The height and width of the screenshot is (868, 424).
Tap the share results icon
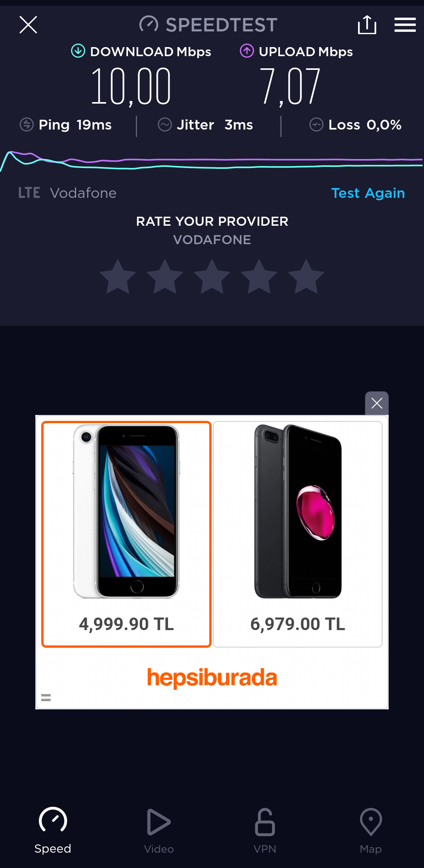[x=367, y=25]
